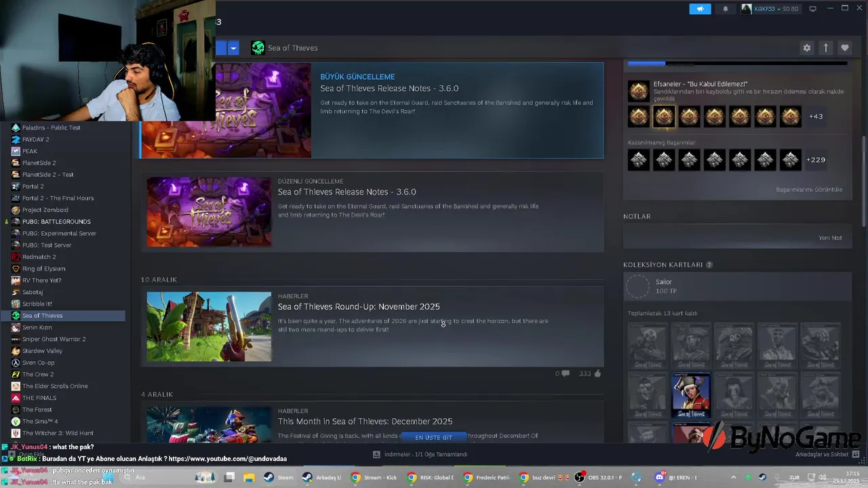Show the +43 more earned achievements

click(816, 117)
